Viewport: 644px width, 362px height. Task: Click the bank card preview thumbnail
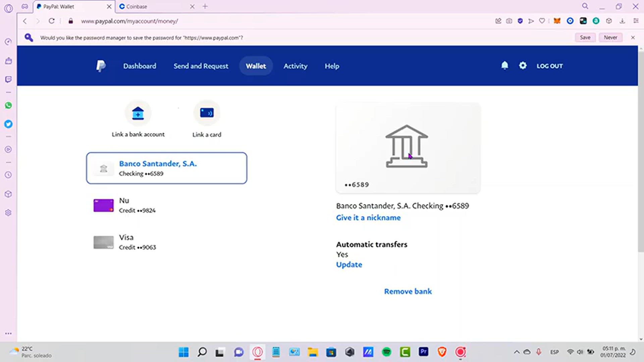tap(408, 148)
